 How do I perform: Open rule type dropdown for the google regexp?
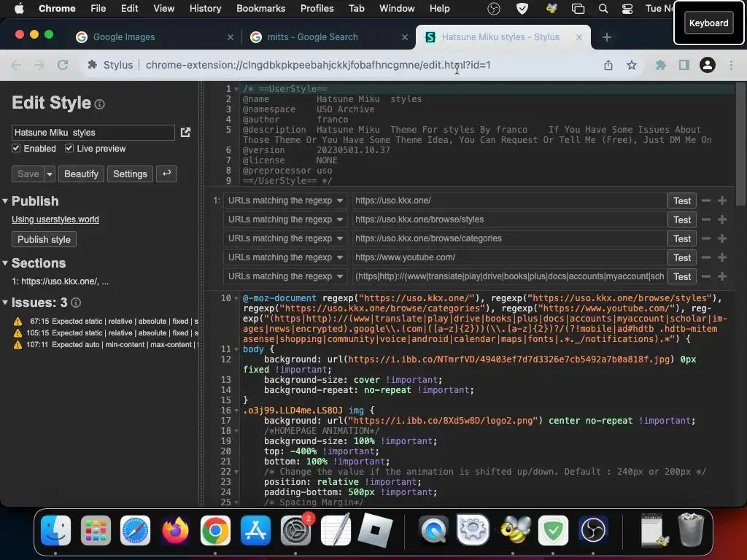pyautogui.click(x=285, y=276)
